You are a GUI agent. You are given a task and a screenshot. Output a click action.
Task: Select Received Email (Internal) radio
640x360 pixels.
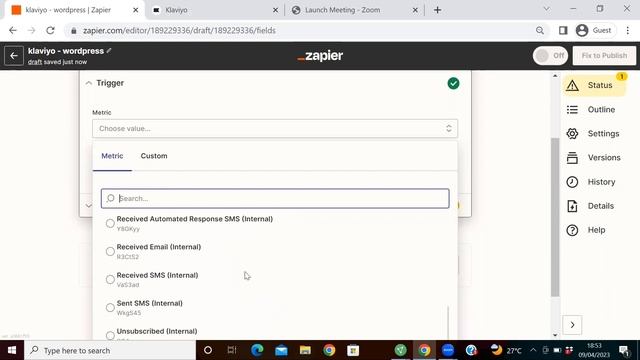pos(110,251)
